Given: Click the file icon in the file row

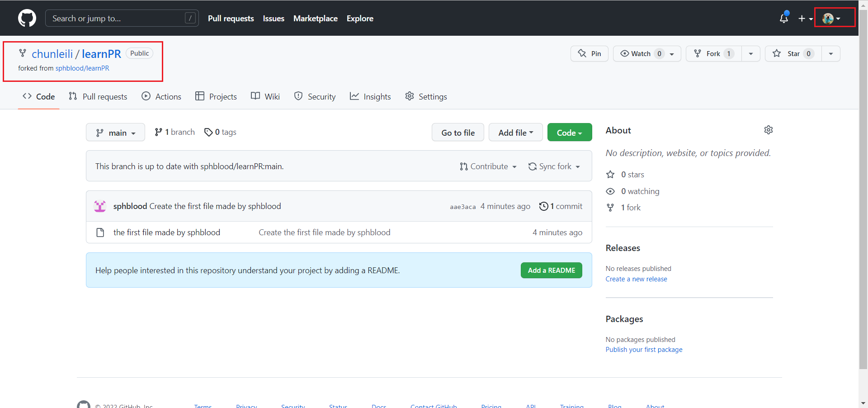Looking at the screenshot, I should pyautogui.click(x=100, y=232).
